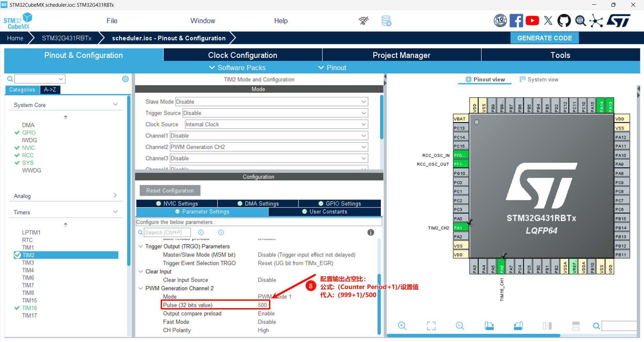644x342 pixels.
Task: Open the Channel1 dropdown
Action: (x=269, y=136)
